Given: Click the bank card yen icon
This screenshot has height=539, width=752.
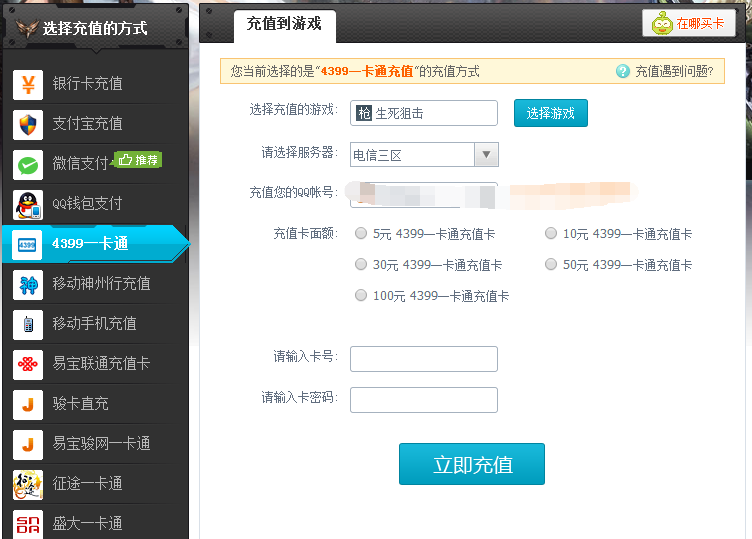Looking at the screenshot, I should click(28, 85).
